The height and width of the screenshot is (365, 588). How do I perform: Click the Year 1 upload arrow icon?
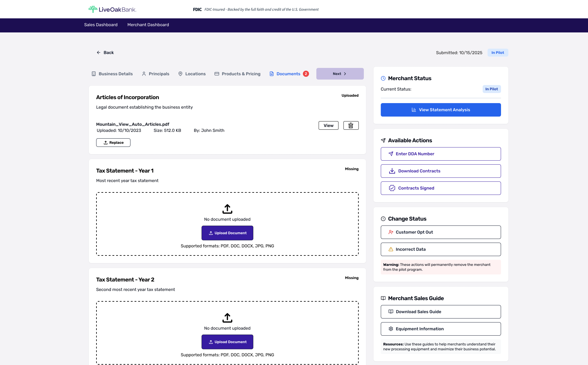[227, 209]
